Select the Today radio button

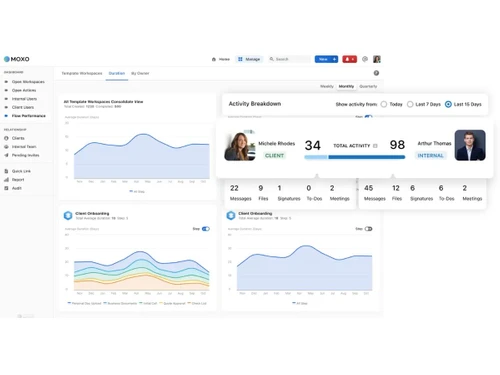384,104
